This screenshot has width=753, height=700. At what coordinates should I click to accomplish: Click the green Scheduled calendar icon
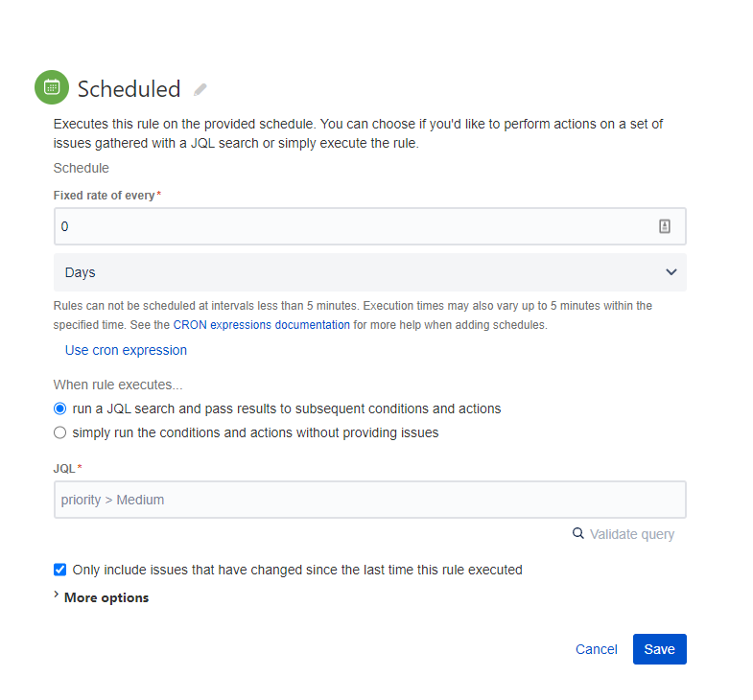[x=52, y=87]
